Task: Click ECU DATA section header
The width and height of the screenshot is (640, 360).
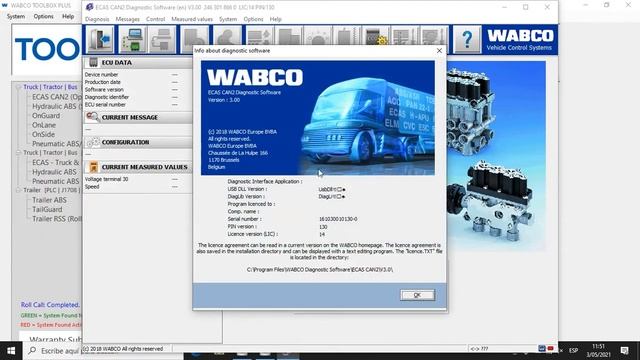Action: [138, 62]
